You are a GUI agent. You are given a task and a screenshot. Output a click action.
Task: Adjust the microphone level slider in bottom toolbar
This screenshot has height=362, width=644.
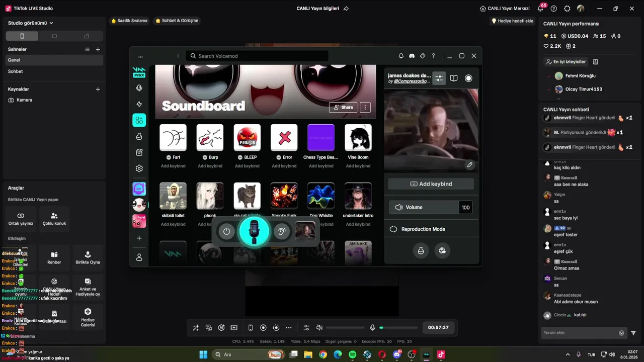[x=399, y=328]
